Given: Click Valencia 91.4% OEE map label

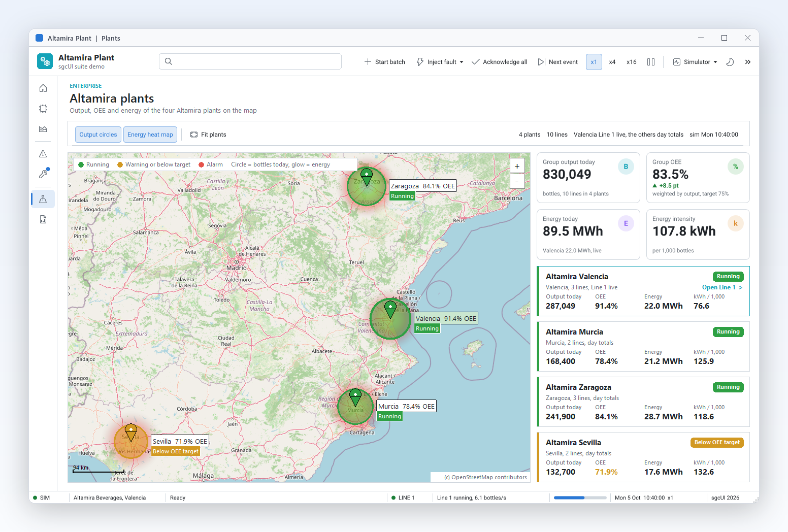Looking at the screenshot, I should [x=446, y=319].
